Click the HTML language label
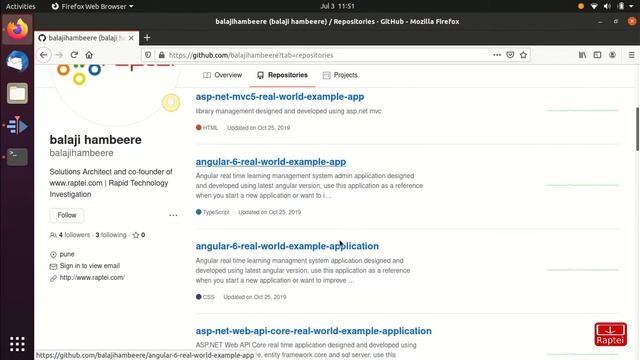This screenshot has width=640, height=360. [x=210, y=128]
